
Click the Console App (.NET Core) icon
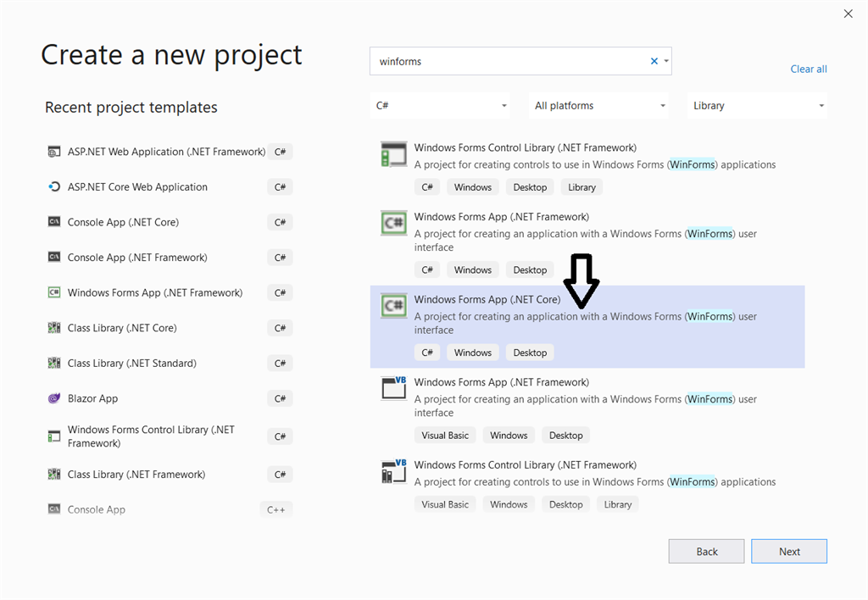(x=54, y=222)
